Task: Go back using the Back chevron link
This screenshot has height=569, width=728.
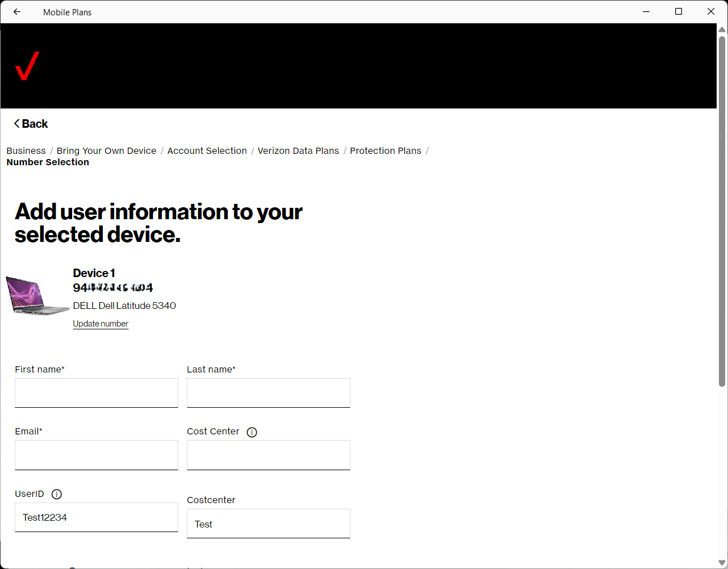Action: point(31,124)
